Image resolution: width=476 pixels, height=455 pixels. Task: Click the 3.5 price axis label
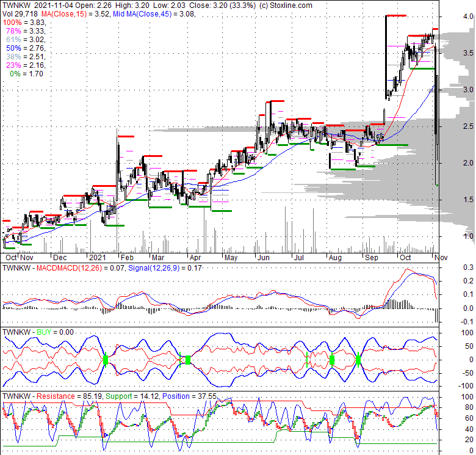[468, 53]
